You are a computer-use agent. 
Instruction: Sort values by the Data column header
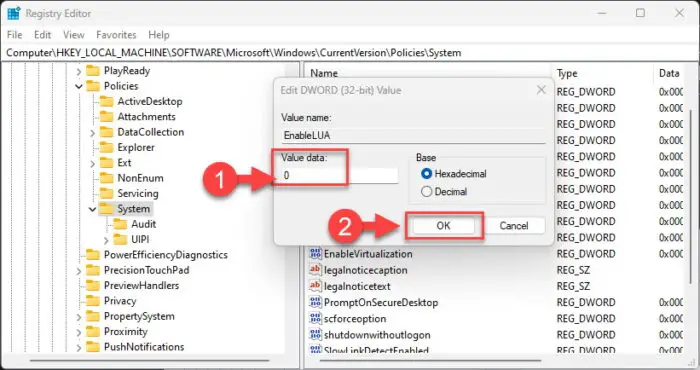669,73
